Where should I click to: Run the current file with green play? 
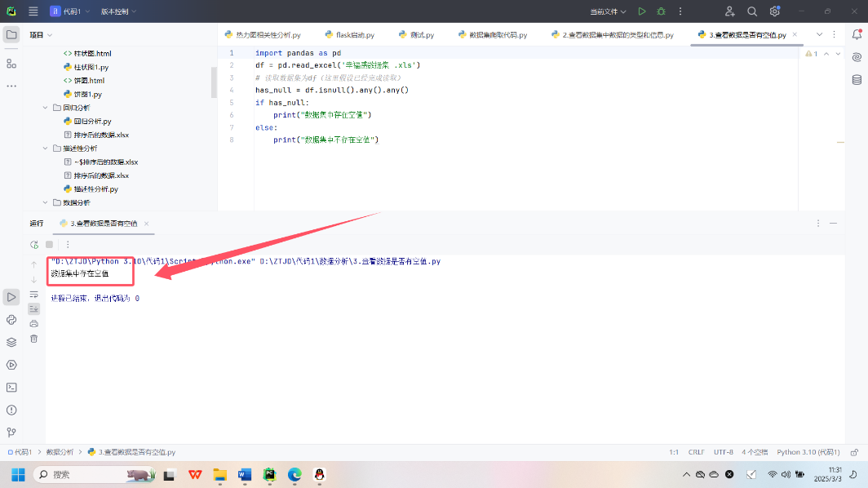coord(641,11)
